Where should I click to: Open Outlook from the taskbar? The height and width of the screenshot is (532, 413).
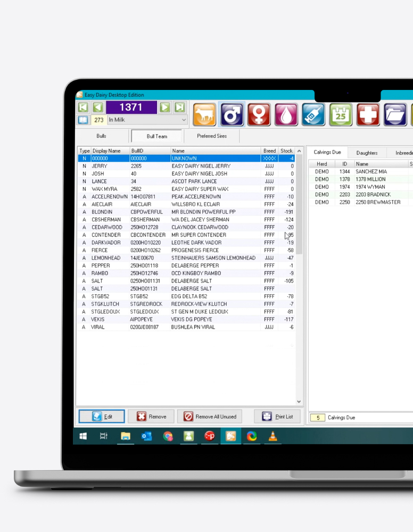(146, 436)
